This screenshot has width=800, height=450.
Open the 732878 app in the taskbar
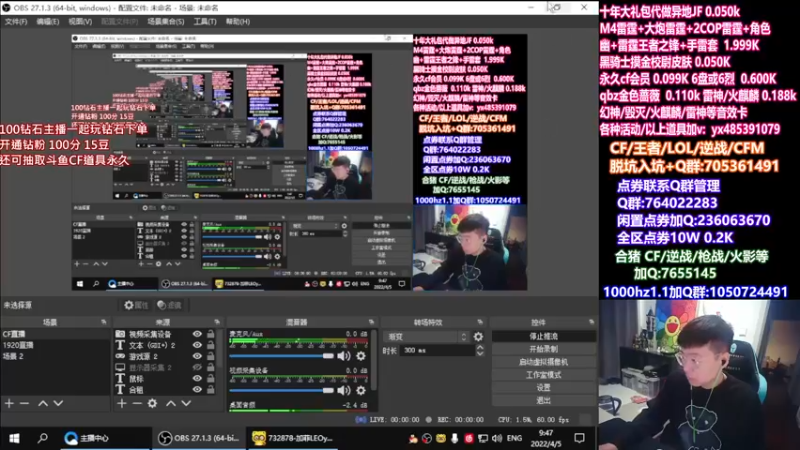pyautogui.click(x=293, y=438)
